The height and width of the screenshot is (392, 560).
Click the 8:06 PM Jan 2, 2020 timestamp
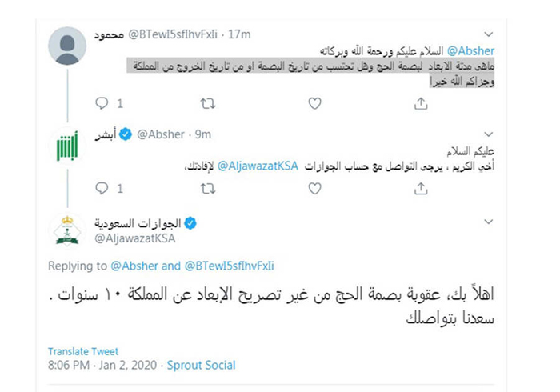102,366
